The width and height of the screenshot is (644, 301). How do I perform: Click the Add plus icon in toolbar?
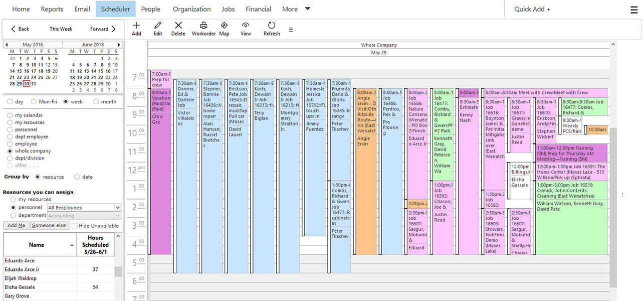click(136, 25)
